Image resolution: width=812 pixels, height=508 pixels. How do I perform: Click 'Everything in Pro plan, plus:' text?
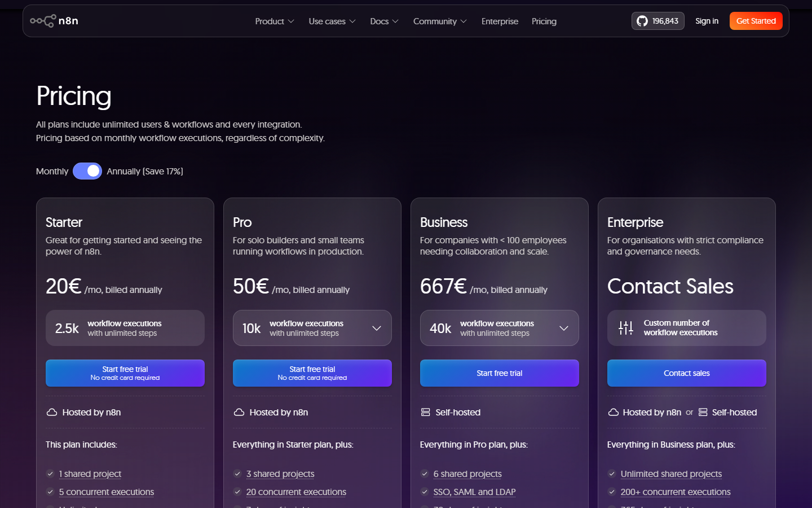coord(474,445)
